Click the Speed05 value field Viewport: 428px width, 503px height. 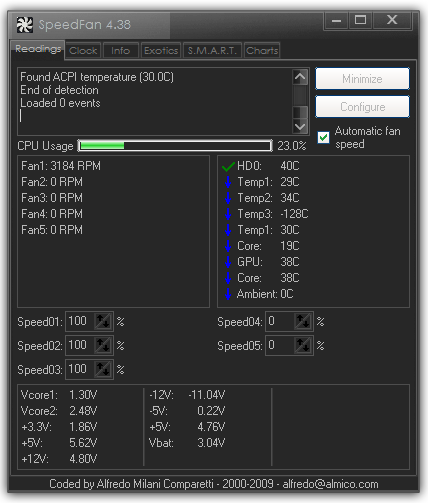click(280, 345)
